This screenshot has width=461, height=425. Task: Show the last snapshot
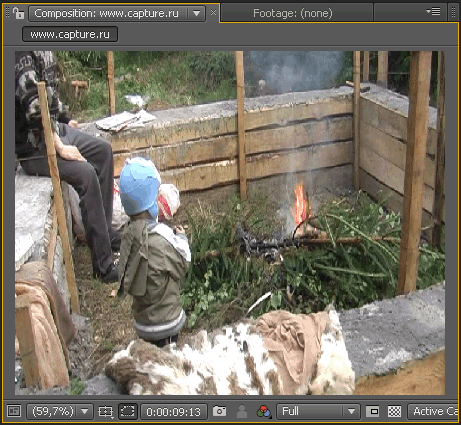(242, 412)
